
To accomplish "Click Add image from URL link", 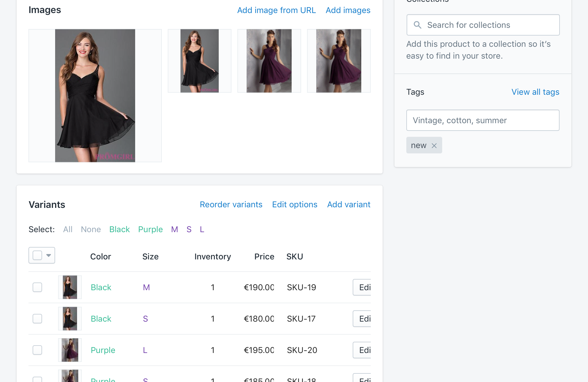I will [276, 10].
